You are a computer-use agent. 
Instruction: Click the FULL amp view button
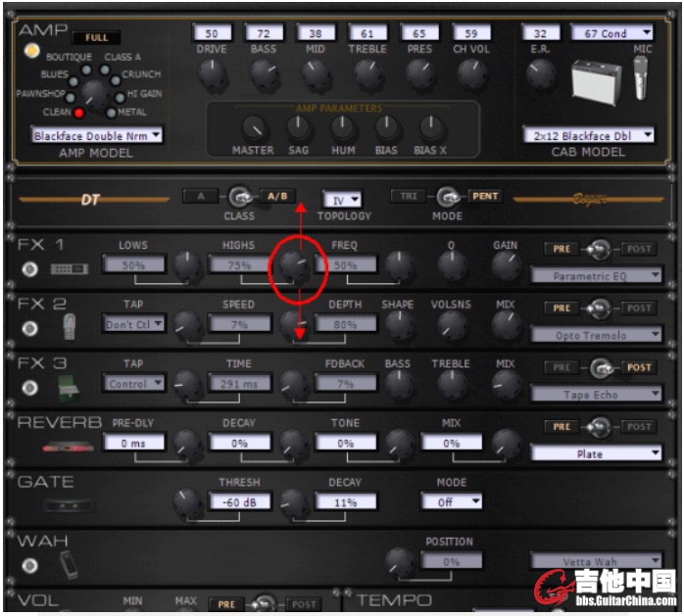point(96,38)
